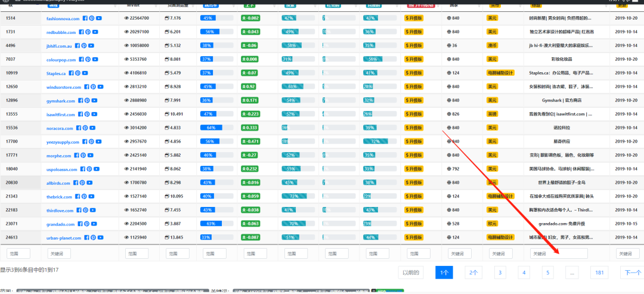Open grandado.com YouTube icon

tap(95, 224)
